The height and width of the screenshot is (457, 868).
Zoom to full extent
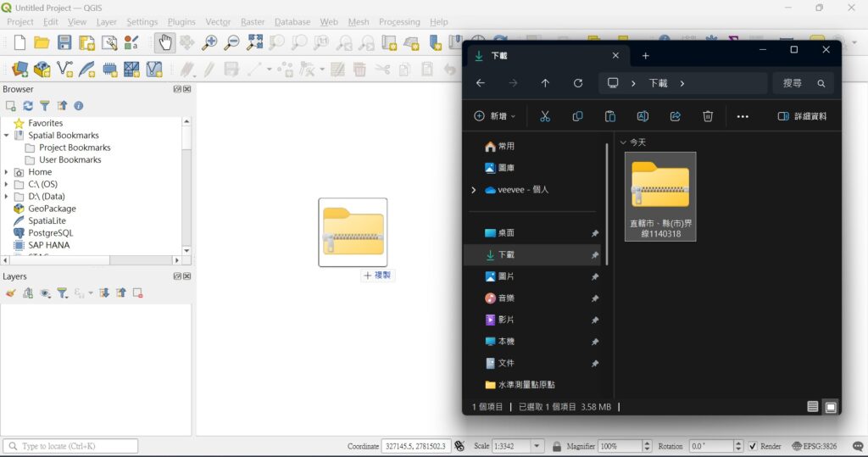(x=254, y=42)
